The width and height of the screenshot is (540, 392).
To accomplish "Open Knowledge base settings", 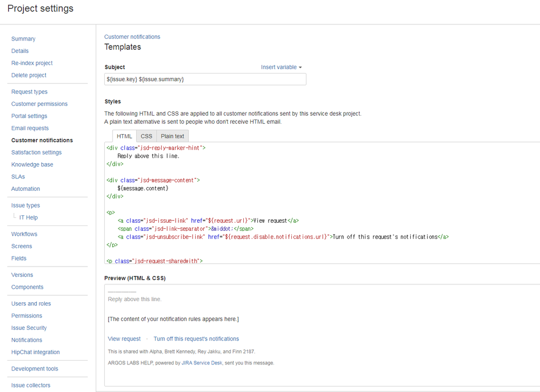I will point(32,164).
